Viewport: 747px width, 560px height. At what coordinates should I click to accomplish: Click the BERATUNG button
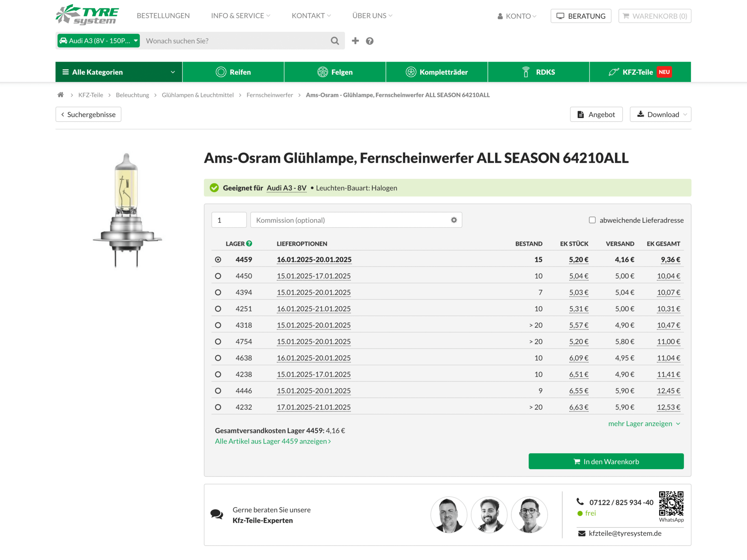(x=581, y=16)
